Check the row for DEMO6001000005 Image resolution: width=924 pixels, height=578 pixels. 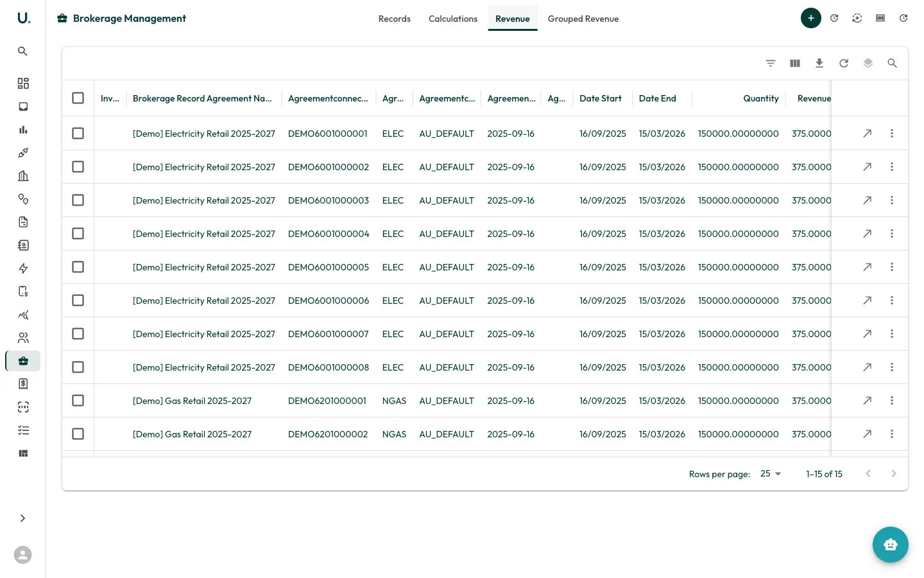[78, 267]
